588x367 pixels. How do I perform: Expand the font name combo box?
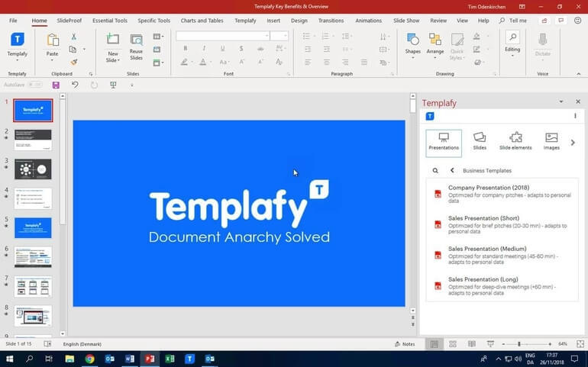click(267, 36)
